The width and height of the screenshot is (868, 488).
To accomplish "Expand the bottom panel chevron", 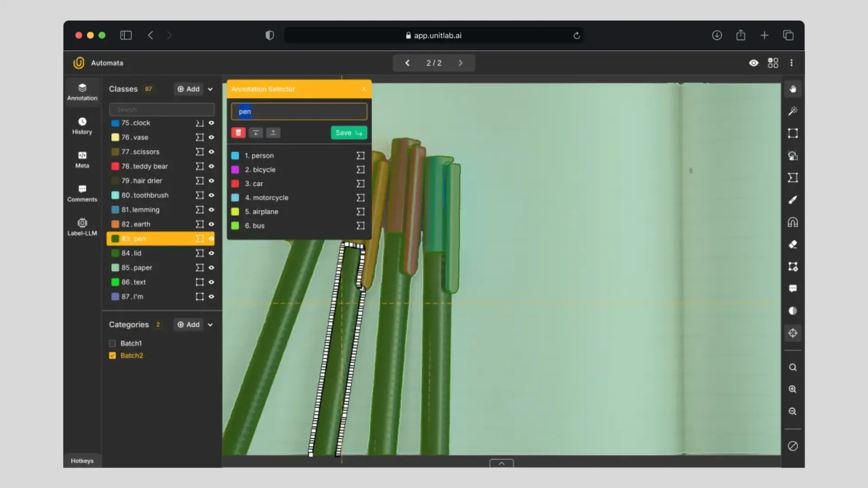I will tap(501, 463).
